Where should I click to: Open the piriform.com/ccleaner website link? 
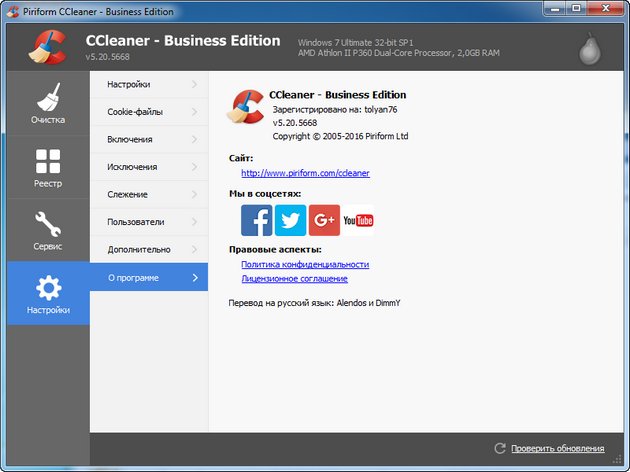[x=305, y=173]
